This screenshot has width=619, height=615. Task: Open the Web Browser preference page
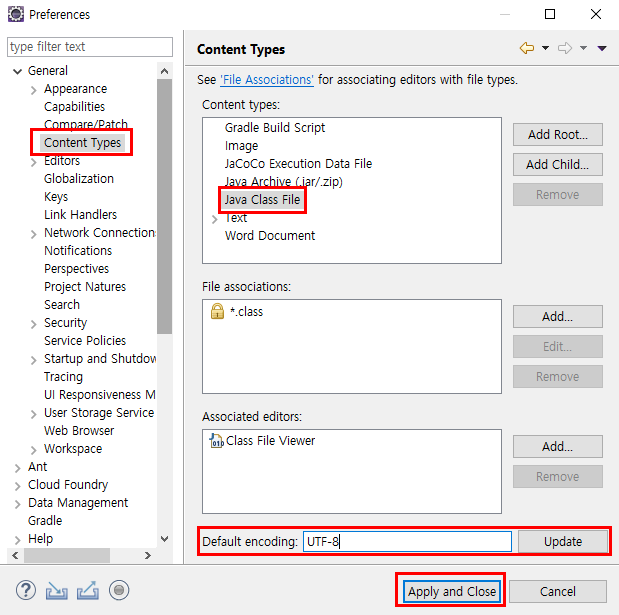(79, 430)
